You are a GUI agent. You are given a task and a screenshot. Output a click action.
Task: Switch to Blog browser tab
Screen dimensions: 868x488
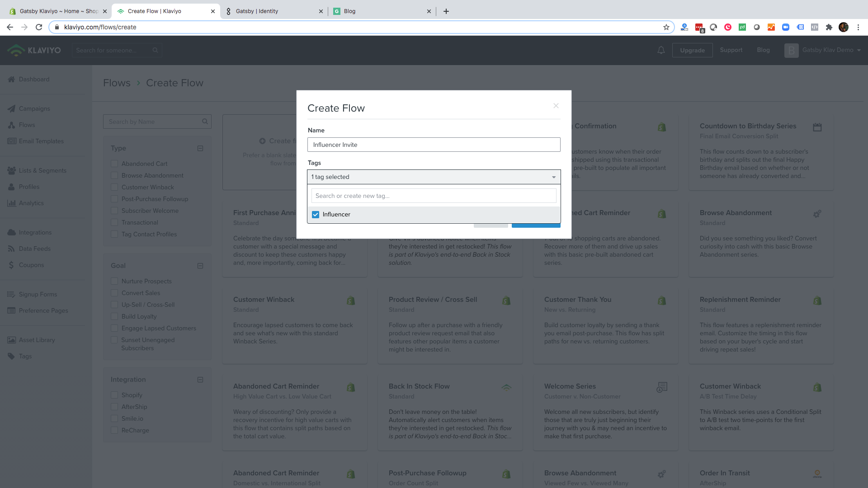382,11
